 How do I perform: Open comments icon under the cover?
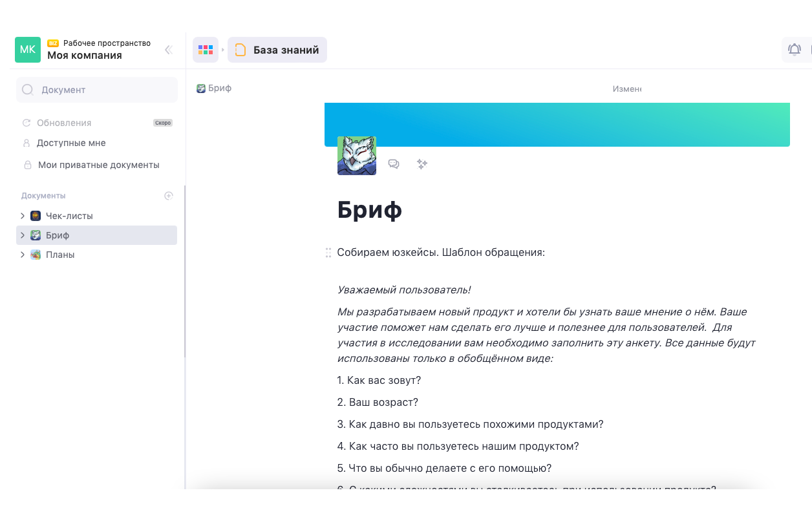tap(393, 164)
